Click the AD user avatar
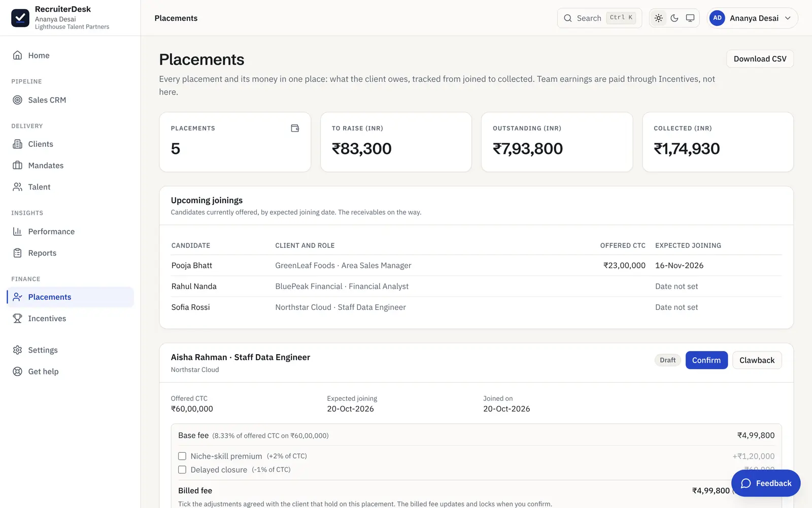This screenshot has width=812, height=508. point(717,18)
